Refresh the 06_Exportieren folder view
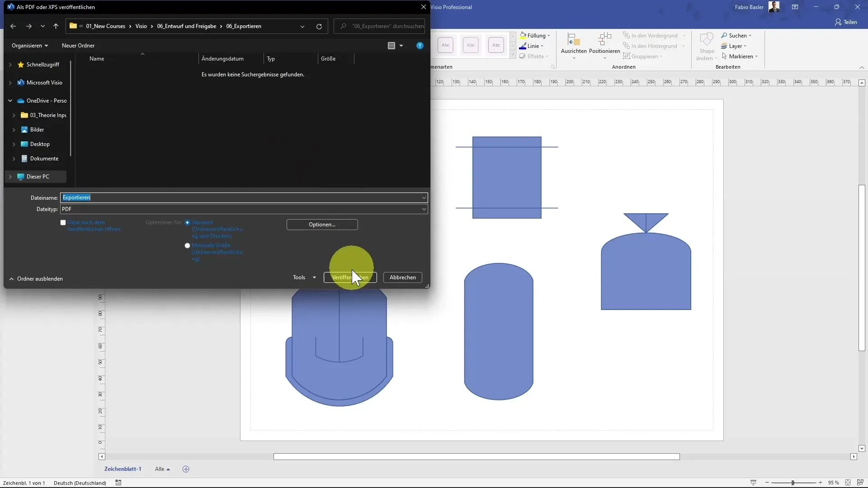The image size is (868, 488). point(319,26)
